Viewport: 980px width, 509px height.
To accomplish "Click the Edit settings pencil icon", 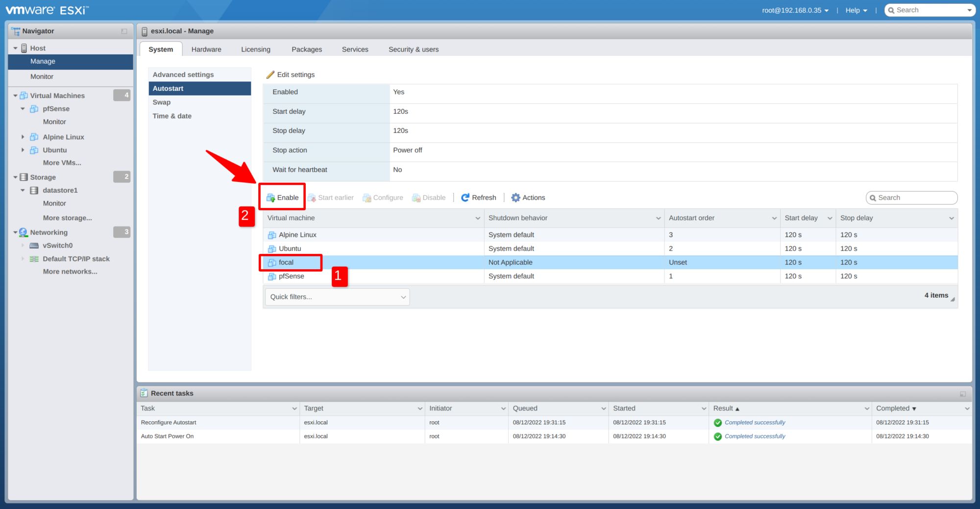I will pyautogui.click(x=270, y=75).
